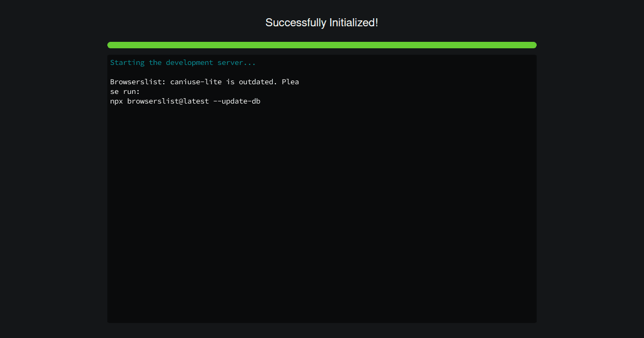This screenshot has height=338, width=644.
Task: Click the "Successfully Initialized!" heading
Action: (x=322, y=23)
